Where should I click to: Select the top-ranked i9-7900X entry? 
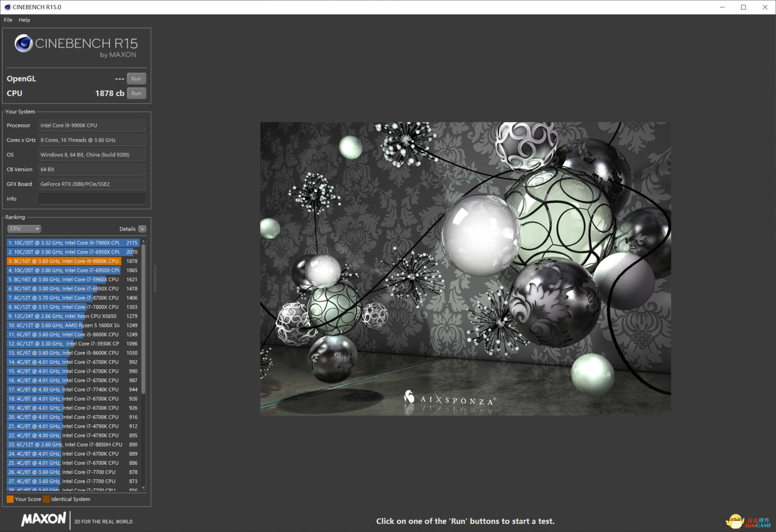(x=64, y=243)
